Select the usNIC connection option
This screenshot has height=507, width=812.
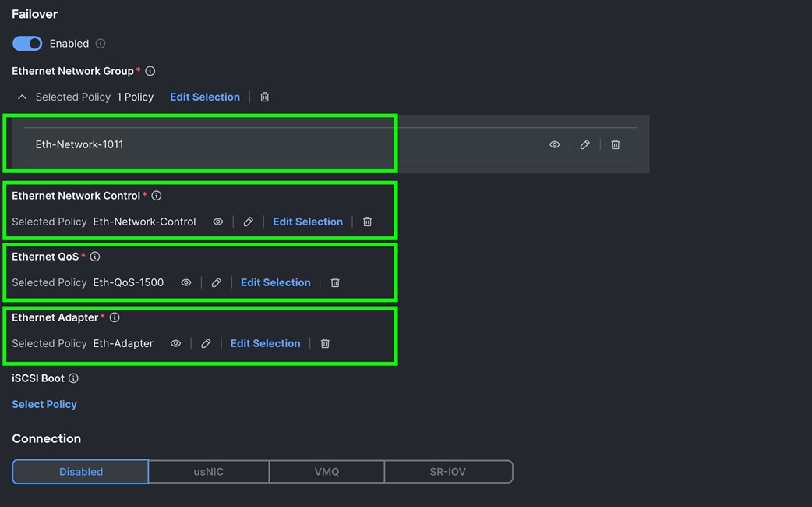point(209,472)
